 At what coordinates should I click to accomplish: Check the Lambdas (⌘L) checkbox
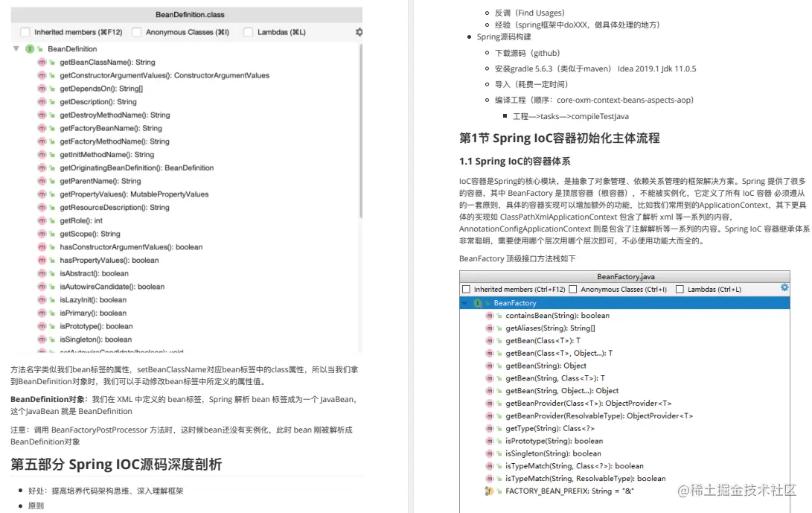click(x=248, y=32)
